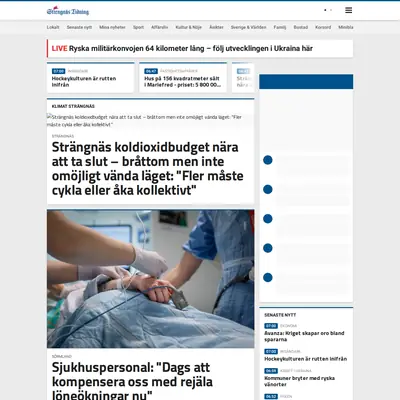This screenshot has height=400, width=400.
Task: Open the Marlefred house sale card
Action: [x=183, y=77]
